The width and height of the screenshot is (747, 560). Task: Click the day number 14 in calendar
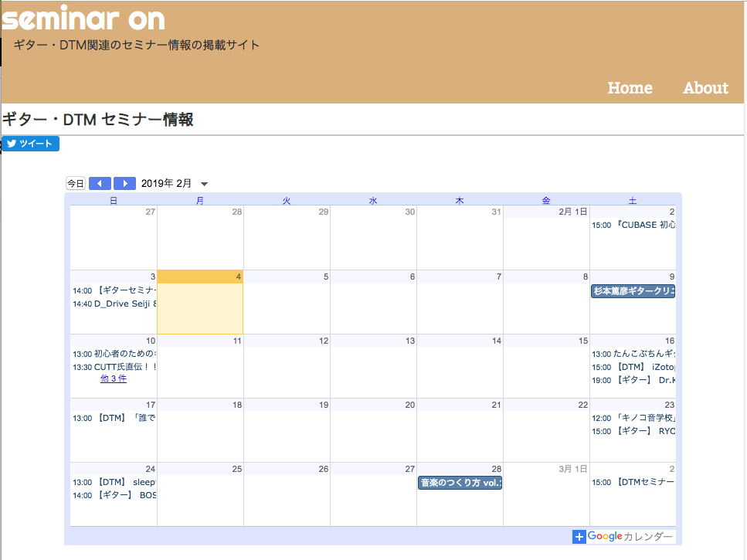click(x=497, y=341)
